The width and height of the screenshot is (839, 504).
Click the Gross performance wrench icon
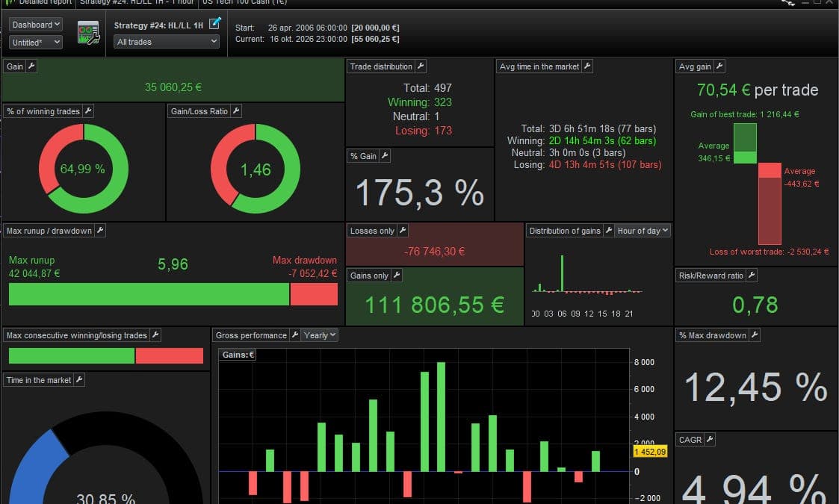(x=295, y=335)
